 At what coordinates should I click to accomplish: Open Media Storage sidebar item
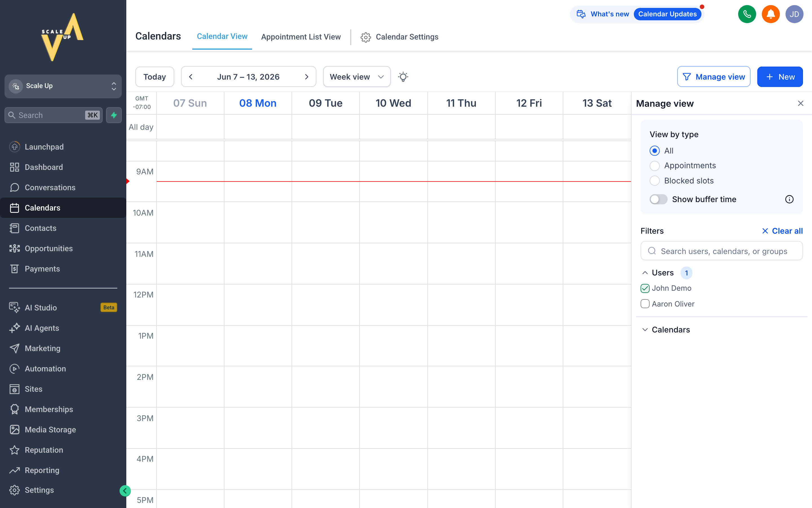coord(63,429)
